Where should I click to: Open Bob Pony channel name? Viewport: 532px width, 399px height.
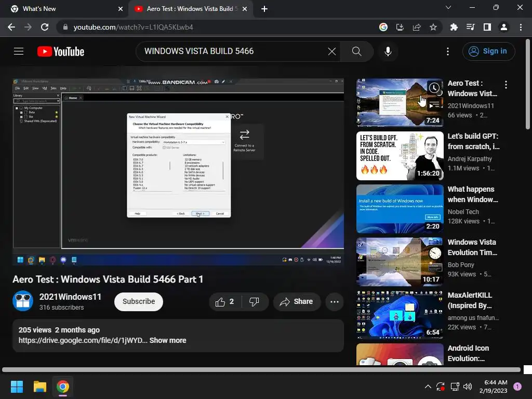pos(461,264)
